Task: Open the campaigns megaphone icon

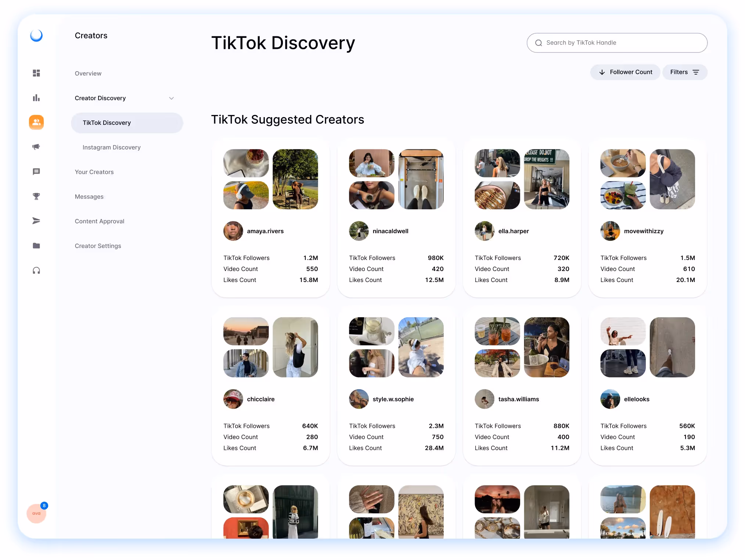Action: 36,147
